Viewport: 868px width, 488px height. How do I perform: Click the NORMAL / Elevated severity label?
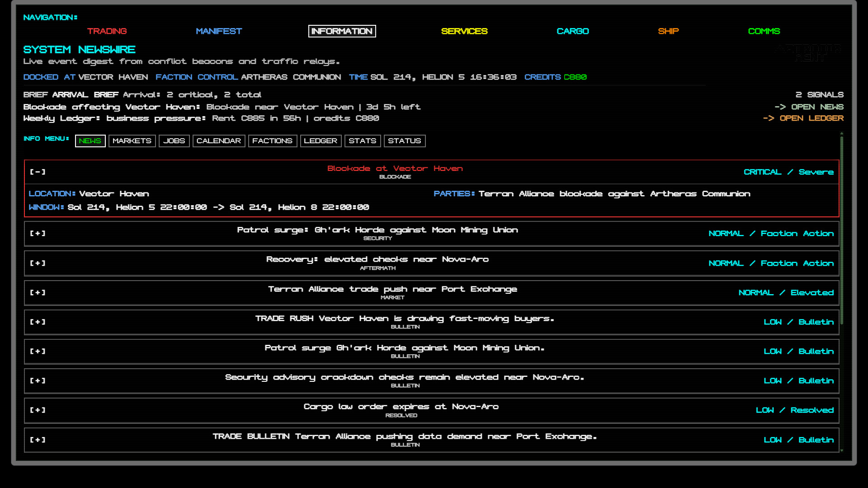click(786, 293)
